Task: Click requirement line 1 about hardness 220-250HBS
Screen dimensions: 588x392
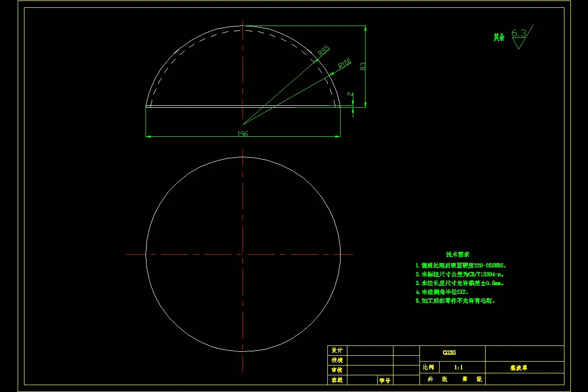Action: 461,265
